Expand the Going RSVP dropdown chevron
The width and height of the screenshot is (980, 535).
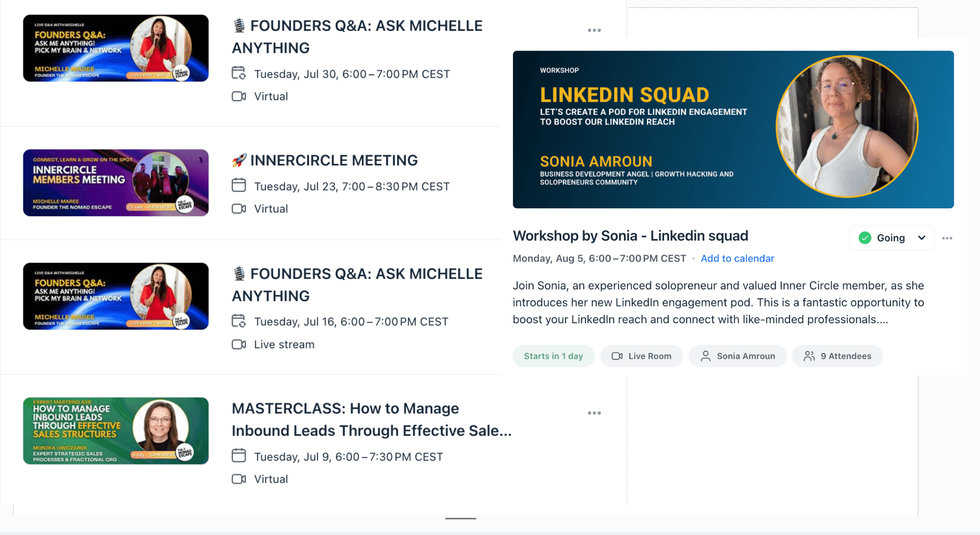[921, 238]
